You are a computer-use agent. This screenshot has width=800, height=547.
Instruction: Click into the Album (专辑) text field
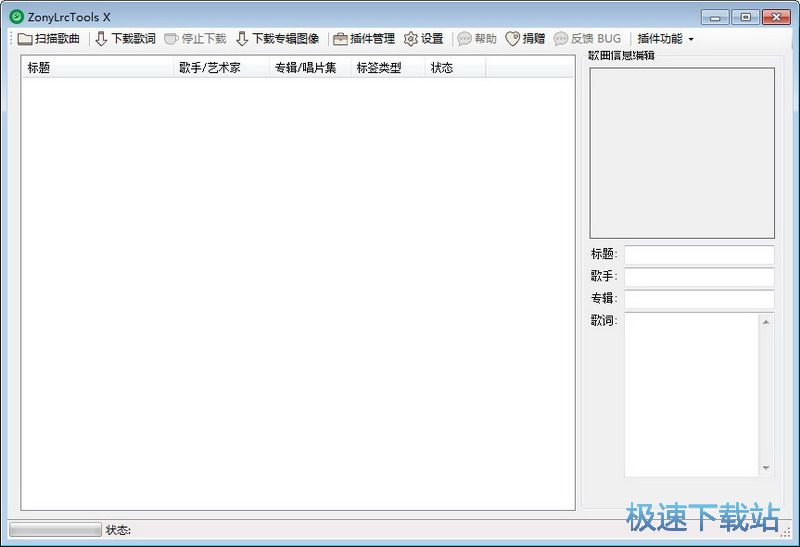(x=699, y=299)
